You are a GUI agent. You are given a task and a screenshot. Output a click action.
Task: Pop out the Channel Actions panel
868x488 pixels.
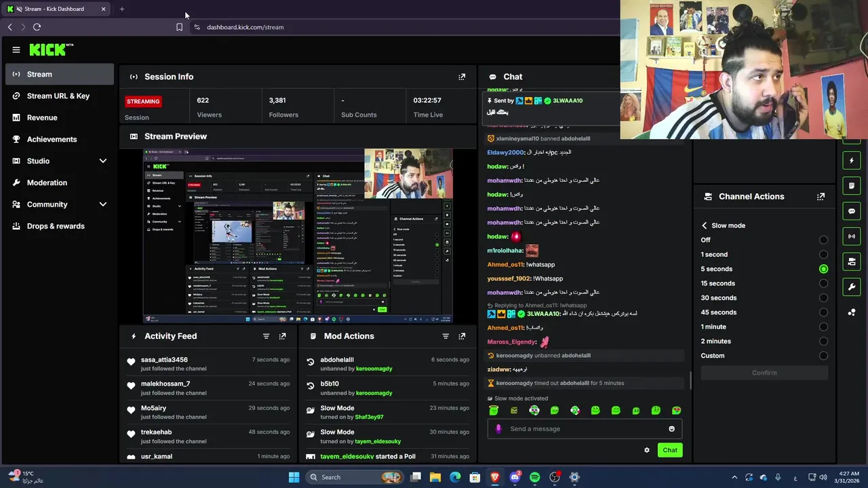(821, 197)
